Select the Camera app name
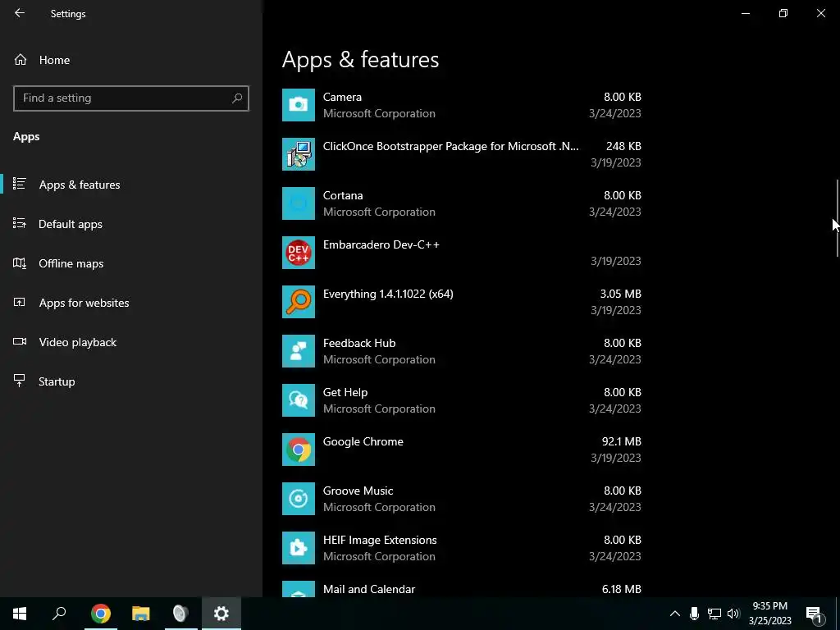The height and width of the screenshot is (630, 840). point(342,97)
